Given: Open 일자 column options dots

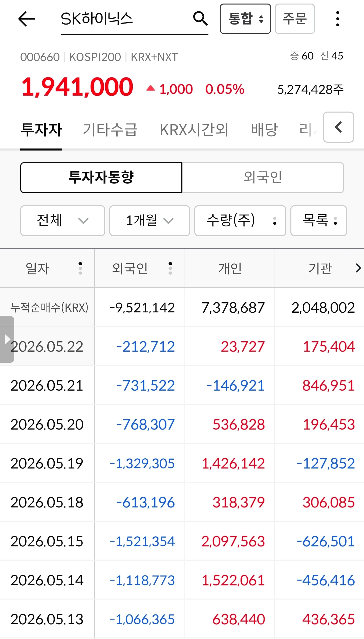Looking at the screenshot, I should click(x=80, y=268).
